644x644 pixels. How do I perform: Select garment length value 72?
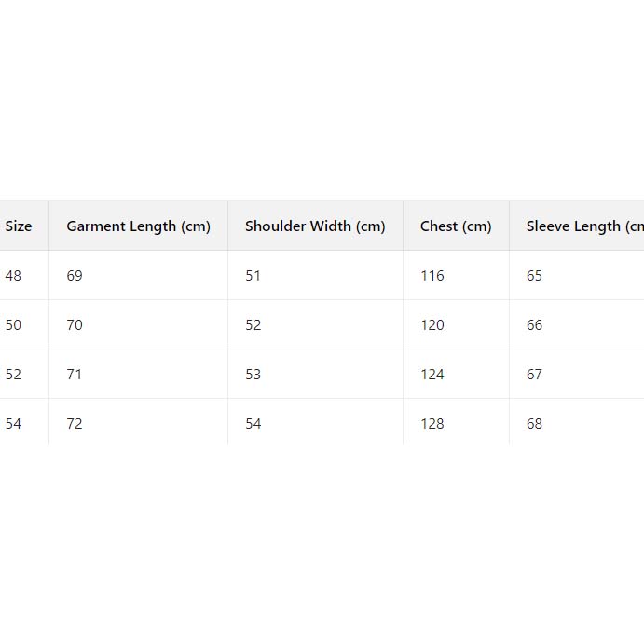point(75,424)
